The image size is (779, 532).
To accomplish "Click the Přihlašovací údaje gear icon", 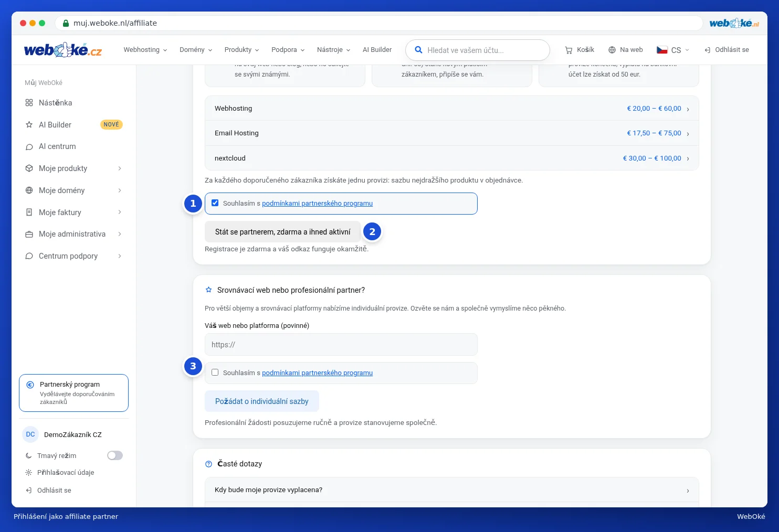I will coord(29,473).
